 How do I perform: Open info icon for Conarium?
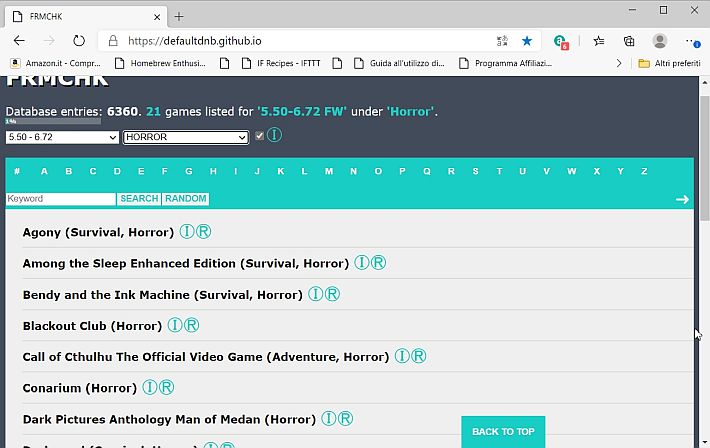[x=149, y=387]
